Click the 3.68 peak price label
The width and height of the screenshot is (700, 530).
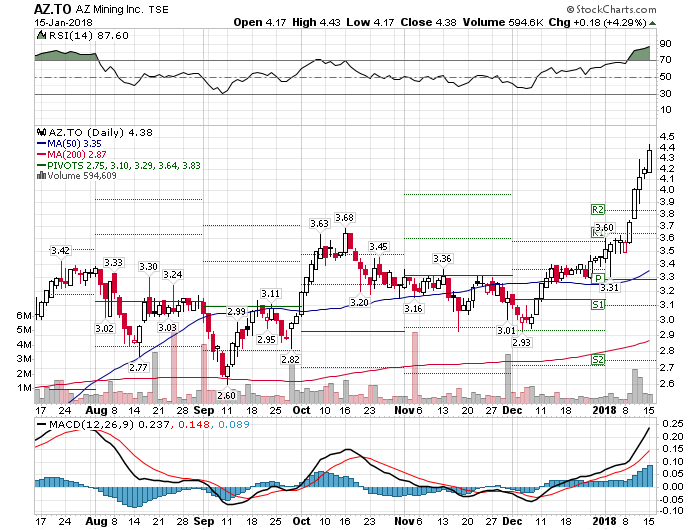tap(344, 217)
